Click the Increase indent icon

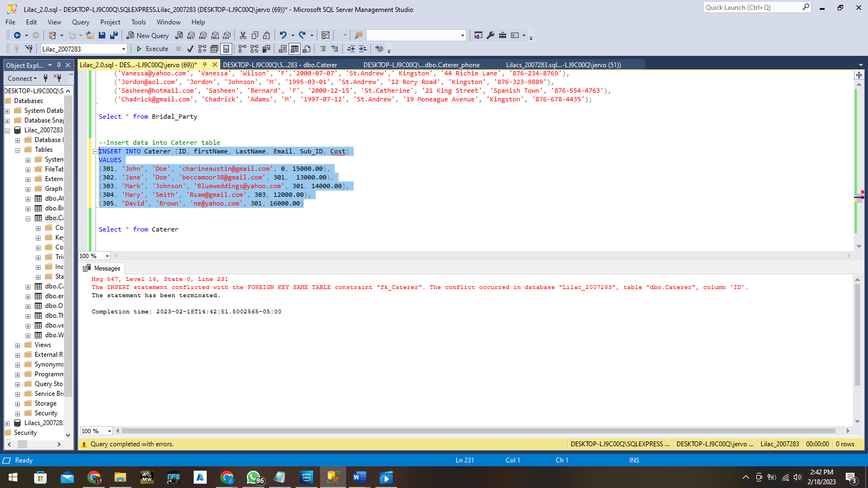[363, 49]
